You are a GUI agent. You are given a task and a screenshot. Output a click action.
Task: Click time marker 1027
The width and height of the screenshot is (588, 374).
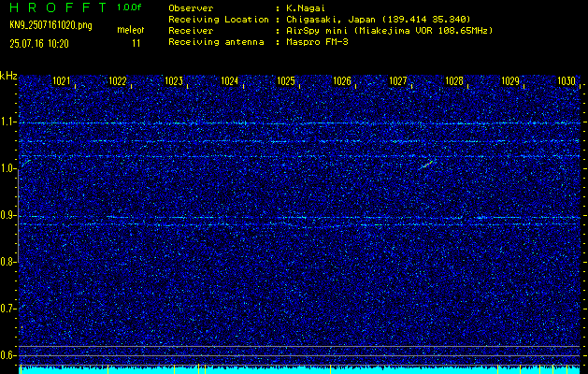tap(398, 80)
